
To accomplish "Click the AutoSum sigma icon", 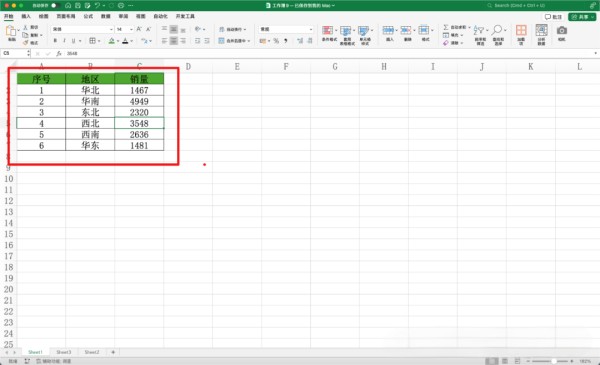I will [x=446, y=27].
